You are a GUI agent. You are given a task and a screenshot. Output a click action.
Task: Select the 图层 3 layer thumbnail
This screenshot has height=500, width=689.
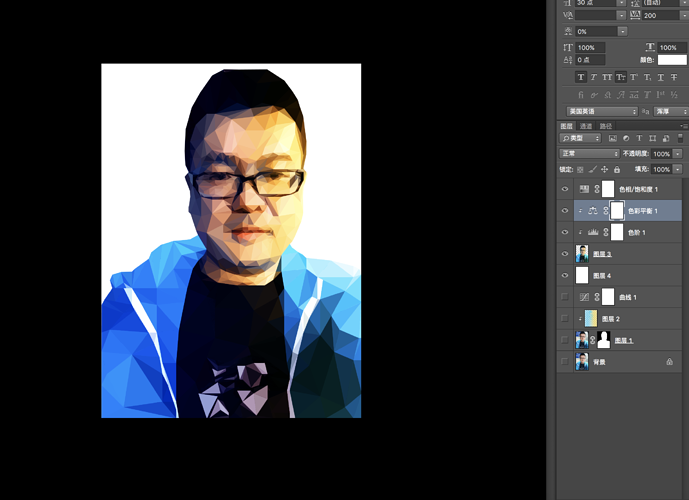[582, 254]
